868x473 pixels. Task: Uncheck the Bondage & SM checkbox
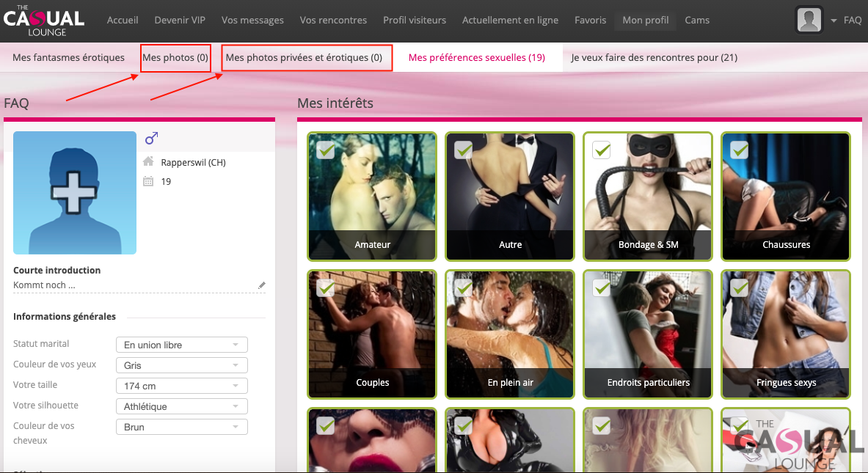point(601,150)
